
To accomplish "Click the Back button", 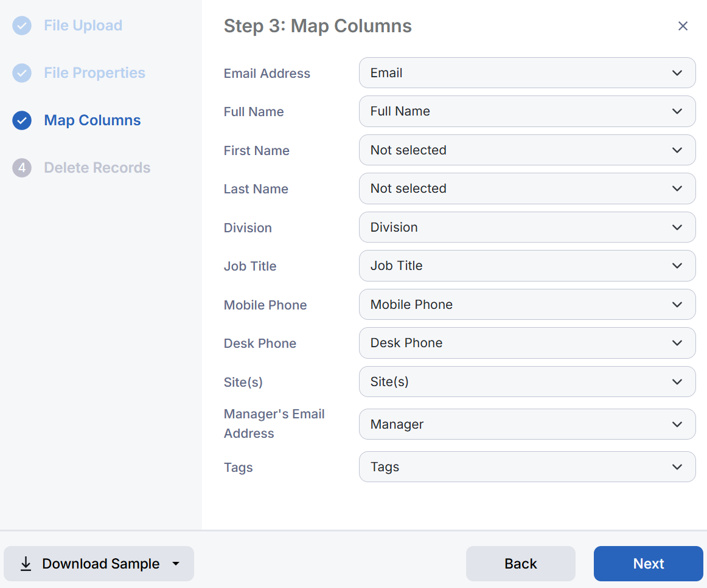I will 521,564.
